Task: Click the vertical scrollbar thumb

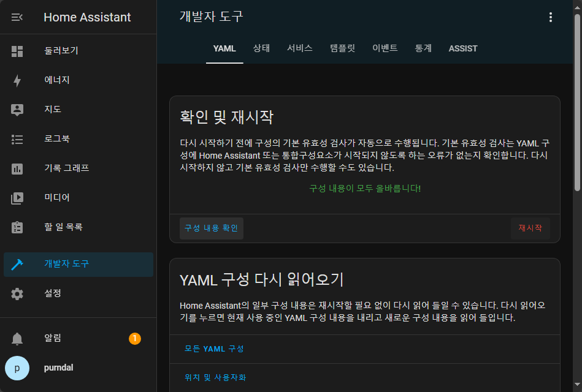Action: click(x=577, y=103)
